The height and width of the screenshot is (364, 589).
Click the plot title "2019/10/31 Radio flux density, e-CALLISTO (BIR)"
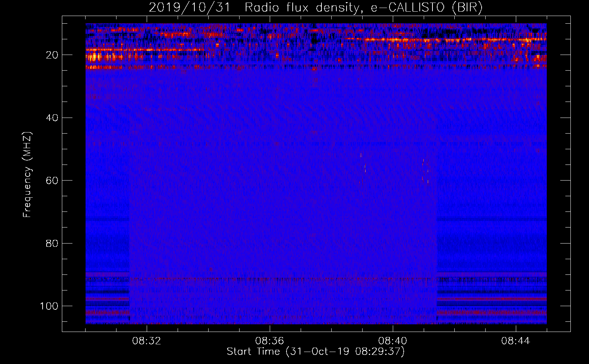tap(316, 8)
